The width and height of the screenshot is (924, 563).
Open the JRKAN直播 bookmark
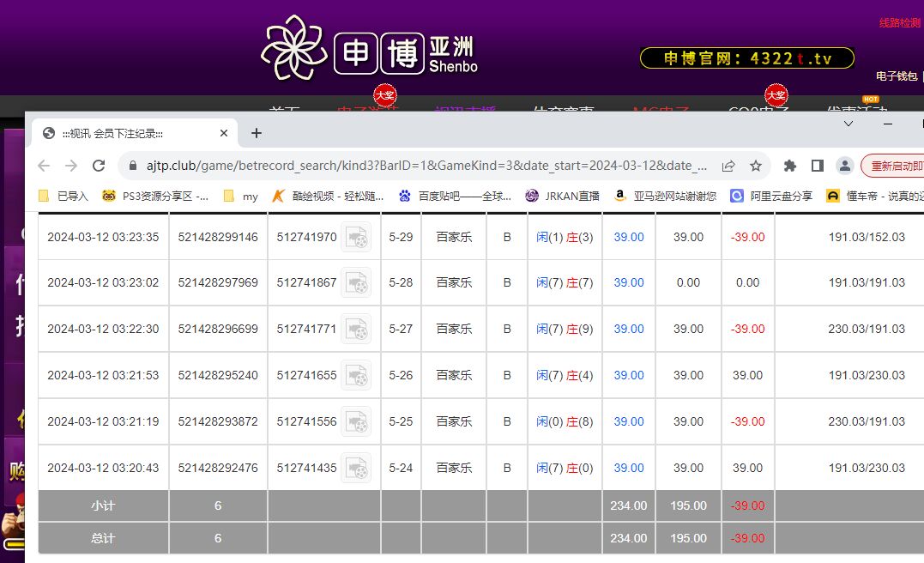[x=562, y=196]
